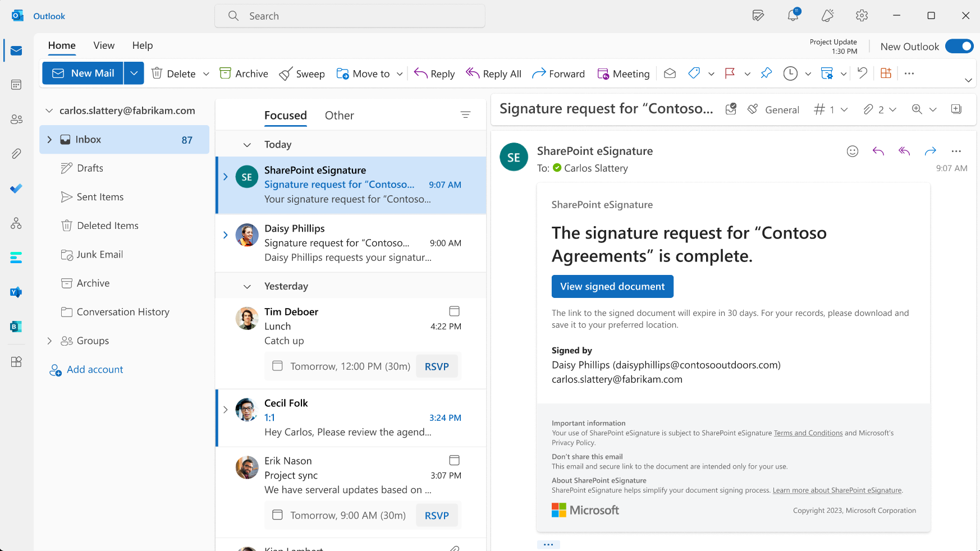RSVP to Tim Deboer's lunch invite
The width and height of the screenshot is (980, 551).
point(437,366)
